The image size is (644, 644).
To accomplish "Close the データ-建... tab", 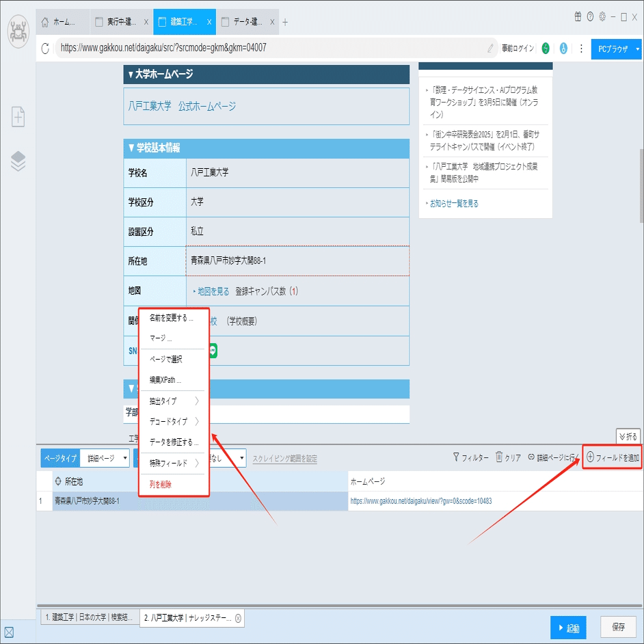I will tap(272, 22).
